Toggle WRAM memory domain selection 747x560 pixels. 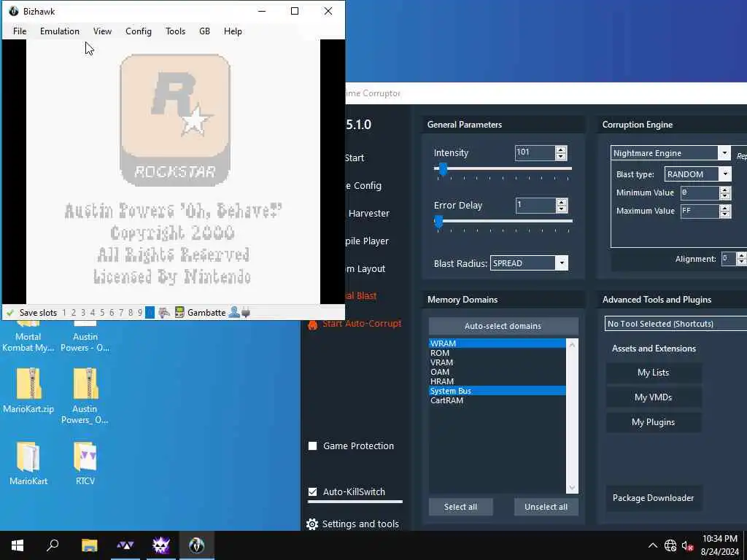[x=497, y=343]
